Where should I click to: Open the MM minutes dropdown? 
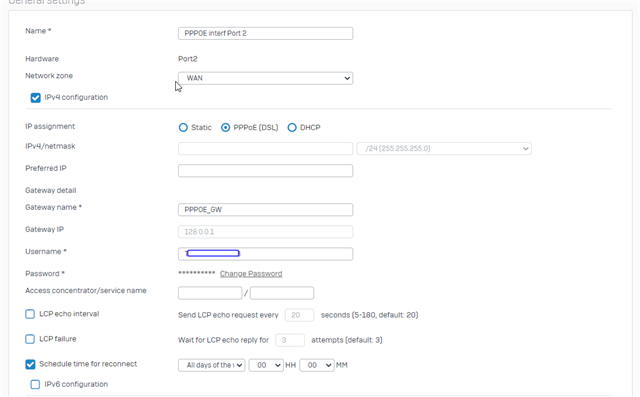coord(317,365)
